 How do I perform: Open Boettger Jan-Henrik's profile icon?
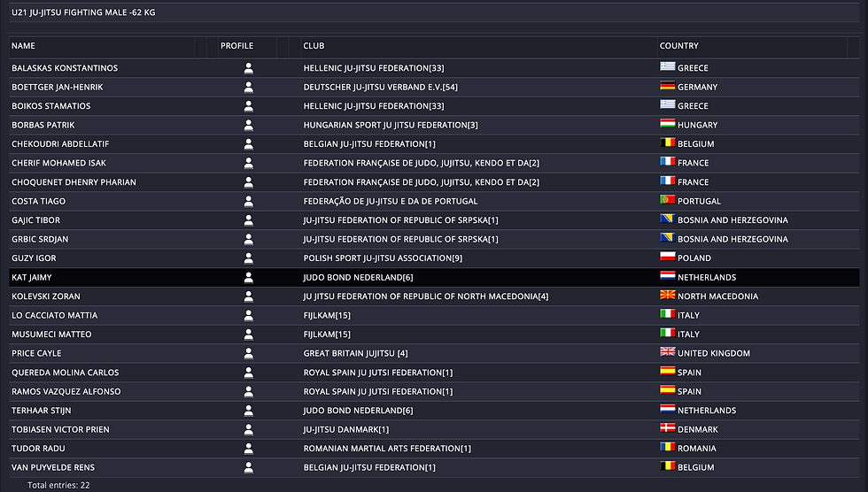[249, 87]
